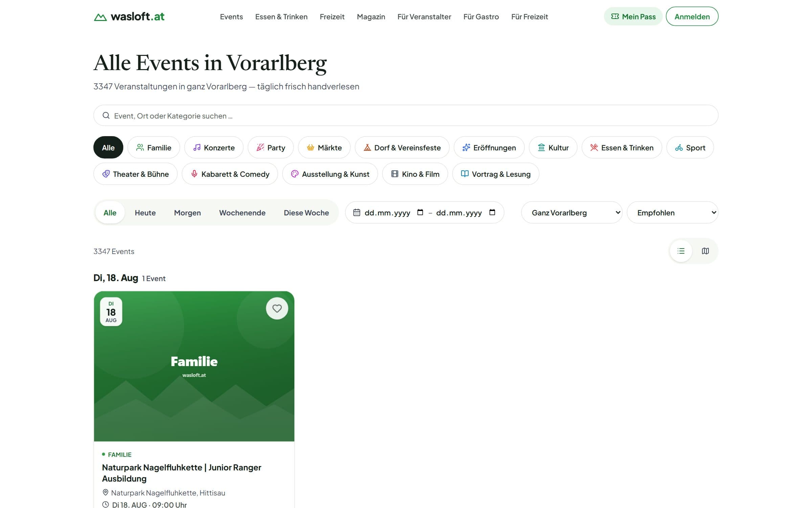Toggle the Heute time filter

(x=145, y=213)
